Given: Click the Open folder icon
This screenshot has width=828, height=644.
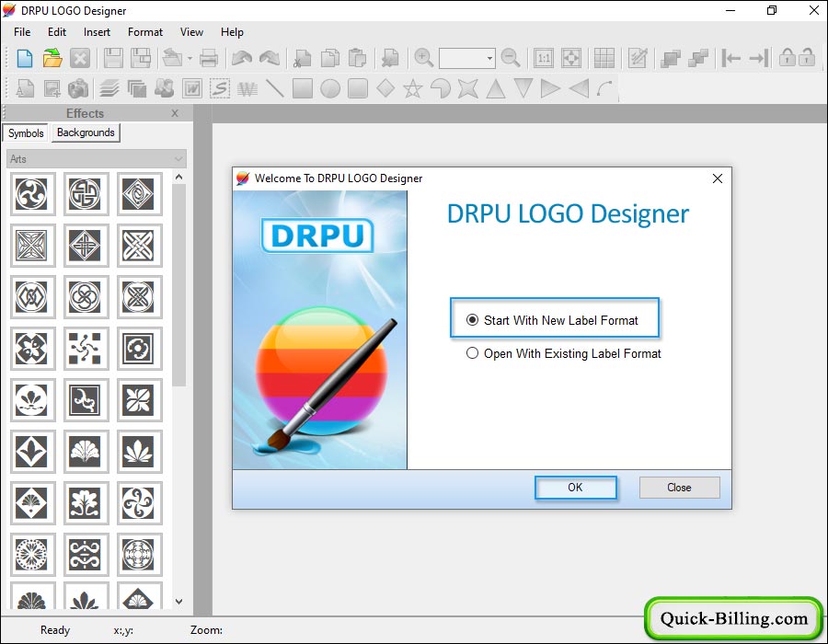Looking at the screenshot, I should pyautogui.click(x=52, y=58).
